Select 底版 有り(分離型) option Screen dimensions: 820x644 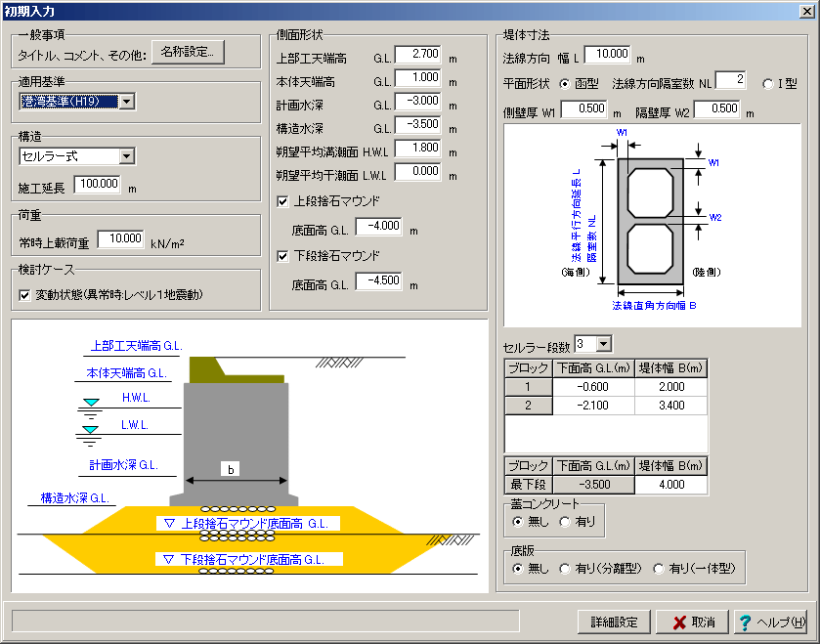[564, 568]
